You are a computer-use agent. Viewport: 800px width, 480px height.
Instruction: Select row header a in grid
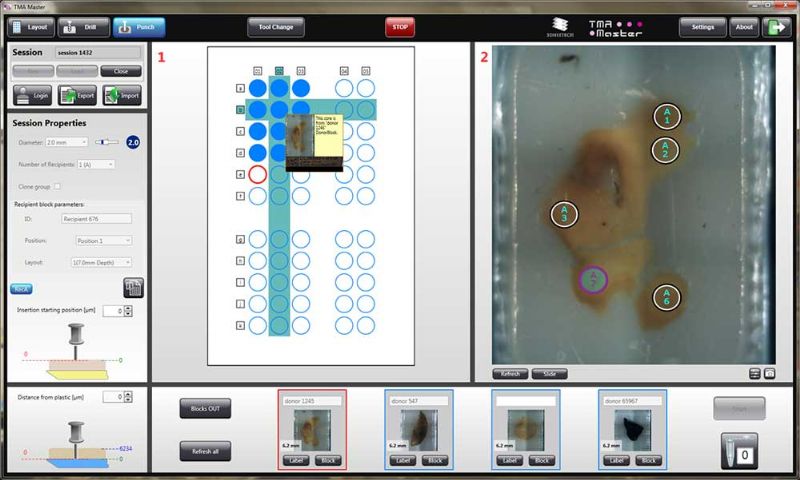pyautogui.click(x=240, y=88)
